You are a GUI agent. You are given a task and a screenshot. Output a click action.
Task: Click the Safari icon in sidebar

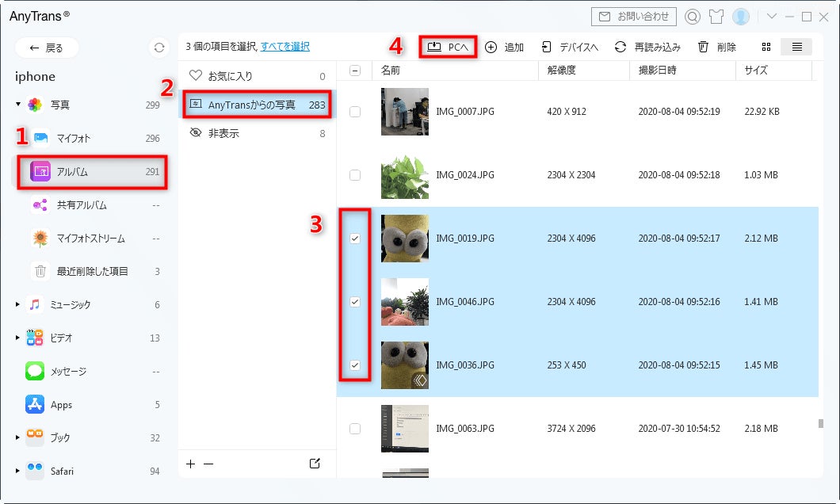coord(35,471)
